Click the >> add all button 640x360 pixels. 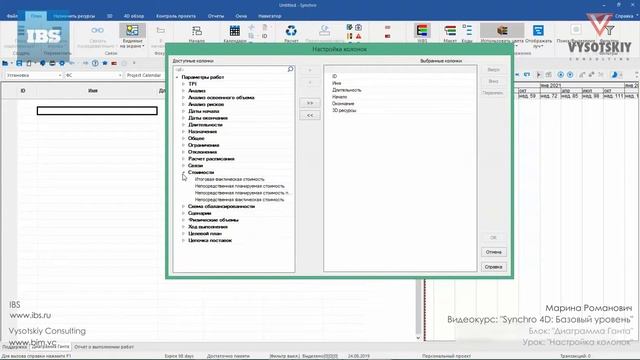(x=310, y=103)
